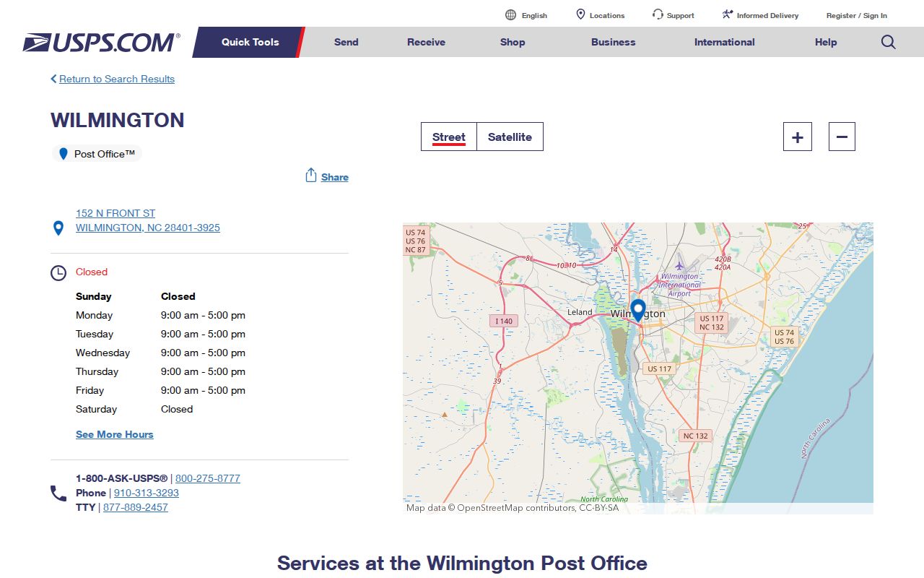Click the globe language icon
This screenshot has width=924, height=578.
pyautogui.click(x=510, y=15)
